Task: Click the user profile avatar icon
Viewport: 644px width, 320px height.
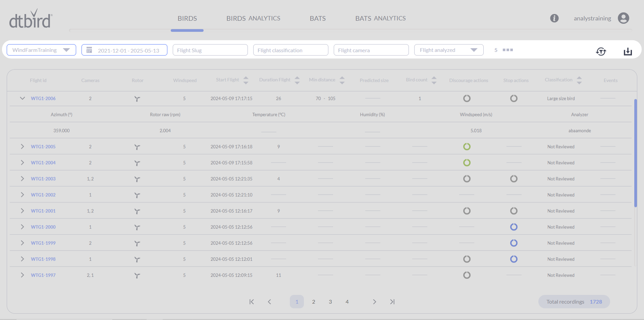Action: point(623,18)
